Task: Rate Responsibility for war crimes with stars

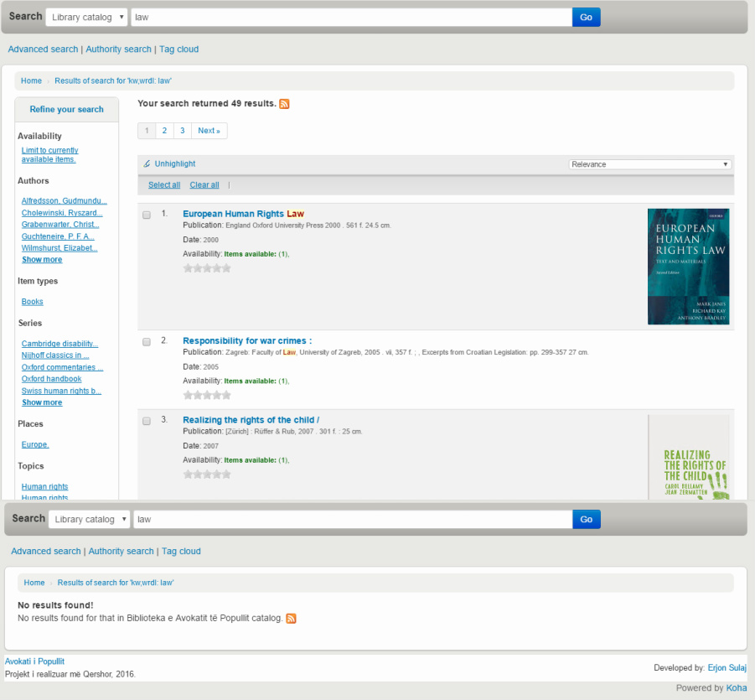Action: 206,395
